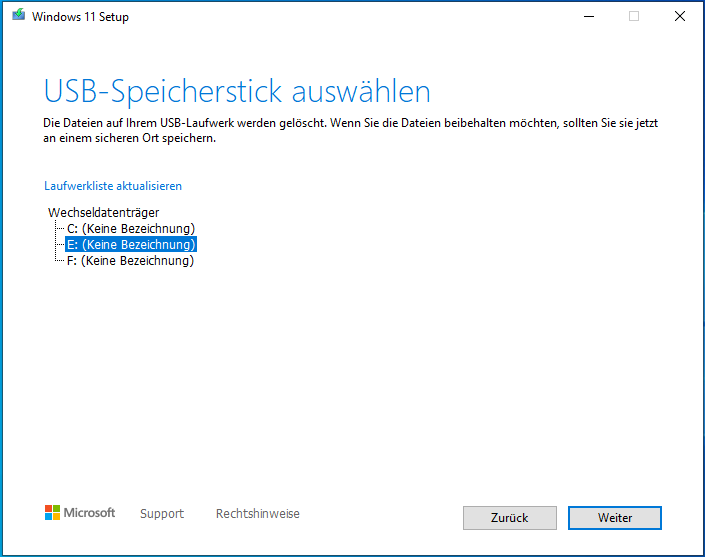
Task: Choose drive F: (Keine Bezeichnung)
Action: tap(130, 260)
